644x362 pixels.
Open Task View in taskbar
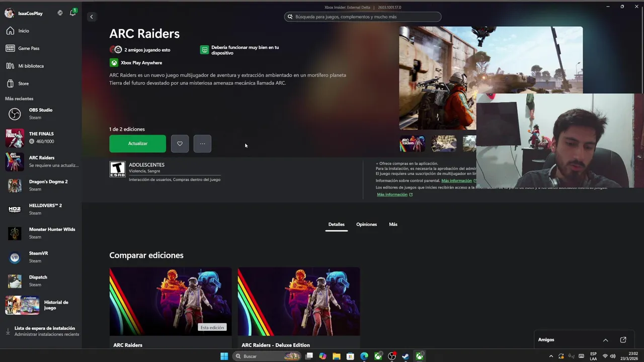pos(309,356)
